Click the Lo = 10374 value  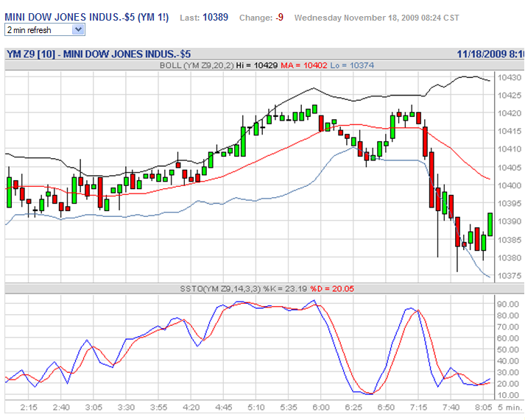(352, 65)
